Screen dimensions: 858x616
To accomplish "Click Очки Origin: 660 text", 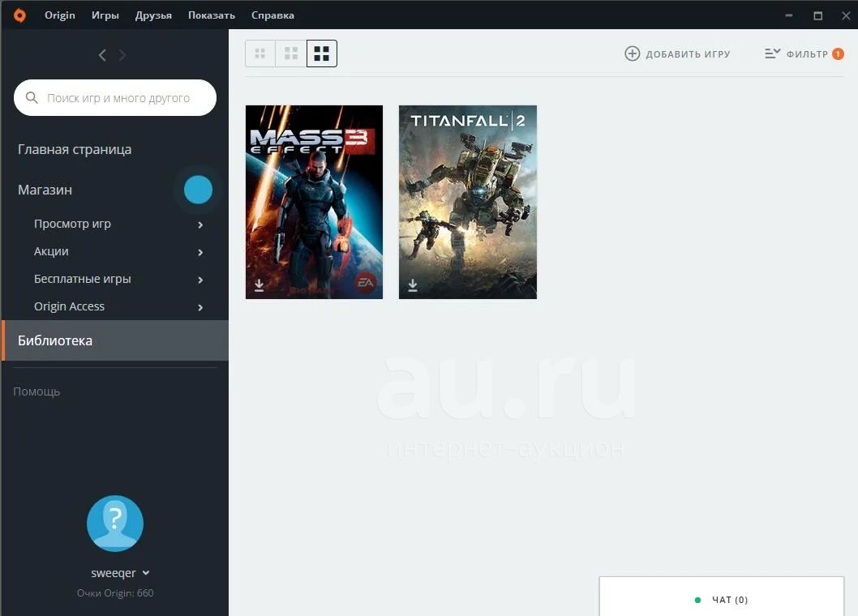I will pyautogui.click(x=115, y=593).
